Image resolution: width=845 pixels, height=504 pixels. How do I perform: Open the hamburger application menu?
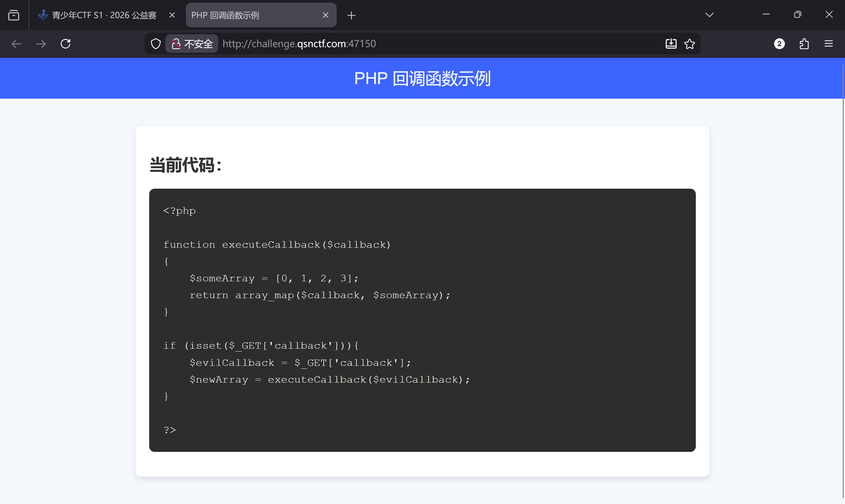(x=829, y=44)
